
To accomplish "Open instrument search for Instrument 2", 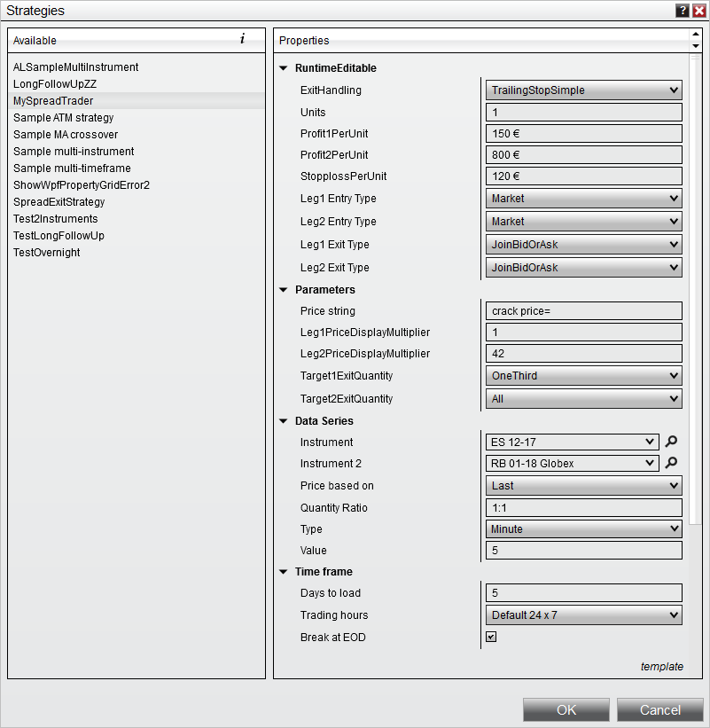I will point(671,463).
